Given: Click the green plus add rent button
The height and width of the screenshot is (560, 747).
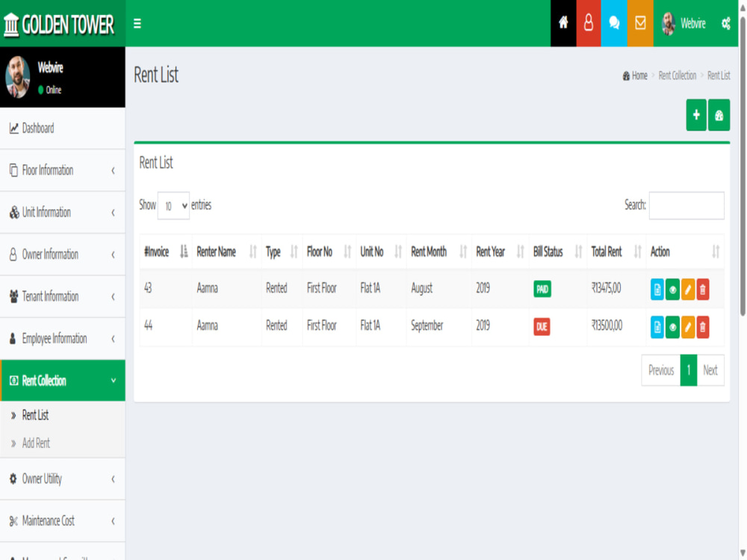Looking at the screenshot, I should pyautogui.click(x=696, y=115).
